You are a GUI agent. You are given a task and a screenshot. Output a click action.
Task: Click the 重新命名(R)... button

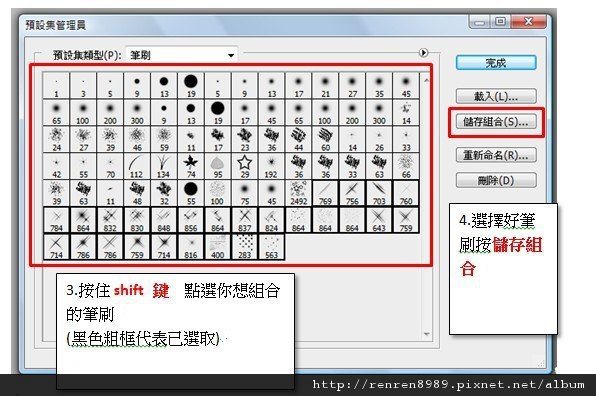496,155
